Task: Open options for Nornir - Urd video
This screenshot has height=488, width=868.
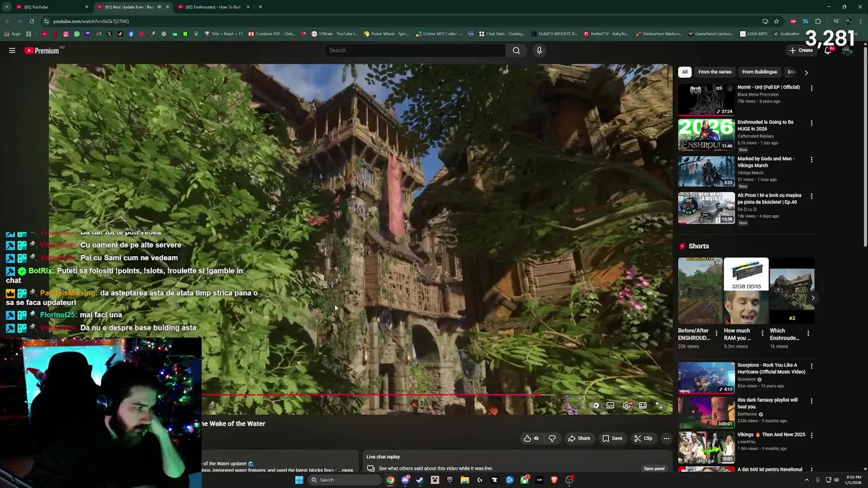Action: coord(811,87)
